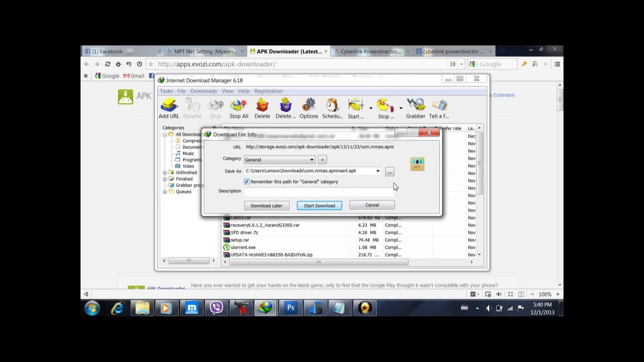
Task: Open Photoshop from the taskbar
Action: coord(291,308)
